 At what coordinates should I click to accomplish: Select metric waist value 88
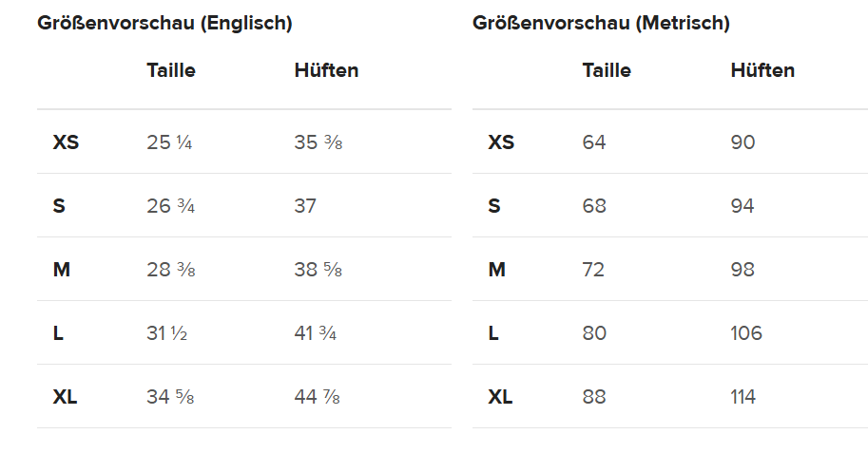tap(594, 397)
